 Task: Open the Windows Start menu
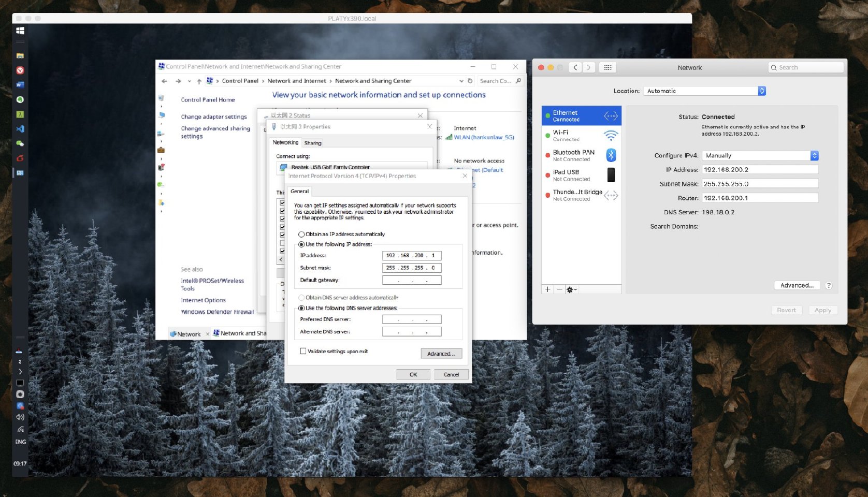click(x=20, y=31)
